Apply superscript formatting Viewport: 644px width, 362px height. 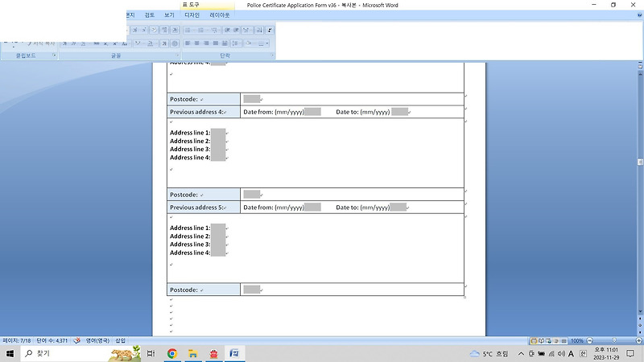click(x=114, y=43)
